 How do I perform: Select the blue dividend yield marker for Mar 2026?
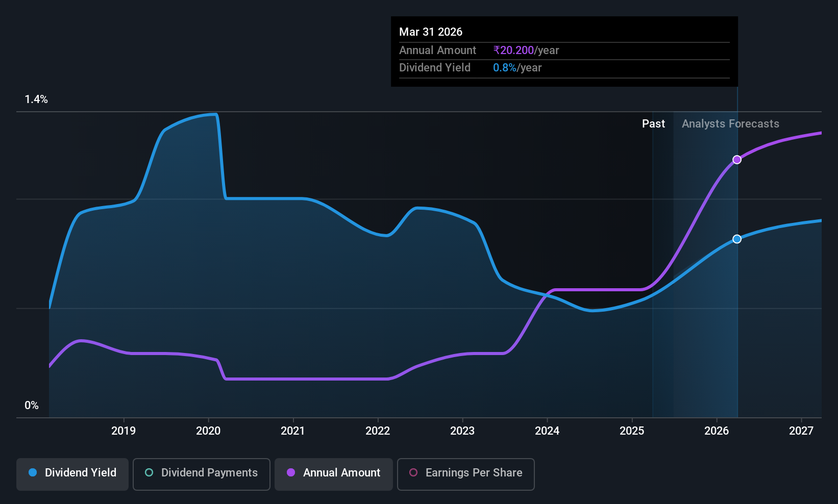point(737,239)
